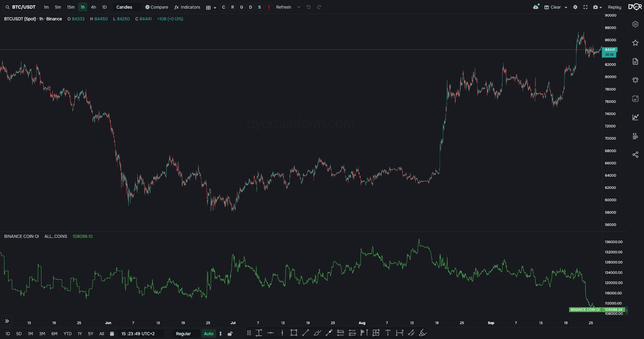Open the line chart icon in sidebar
The height and width of the screenshot is (339, 644).
click(x=635, y=117)
